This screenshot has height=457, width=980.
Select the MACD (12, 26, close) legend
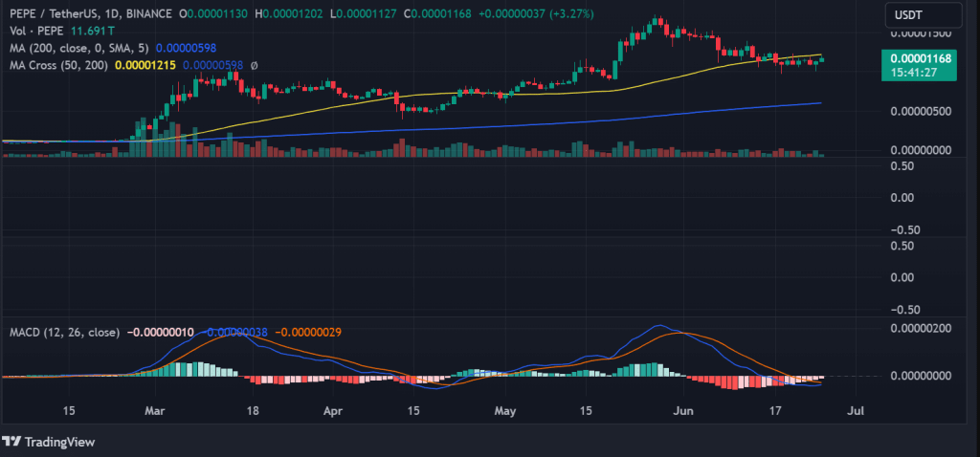pos(64,332)
